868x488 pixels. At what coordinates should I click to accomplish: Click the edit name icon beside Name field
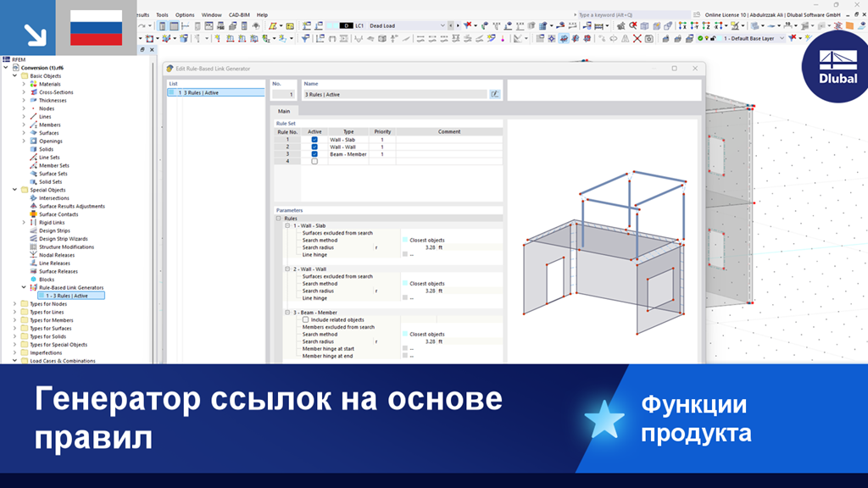pos(494,94)
